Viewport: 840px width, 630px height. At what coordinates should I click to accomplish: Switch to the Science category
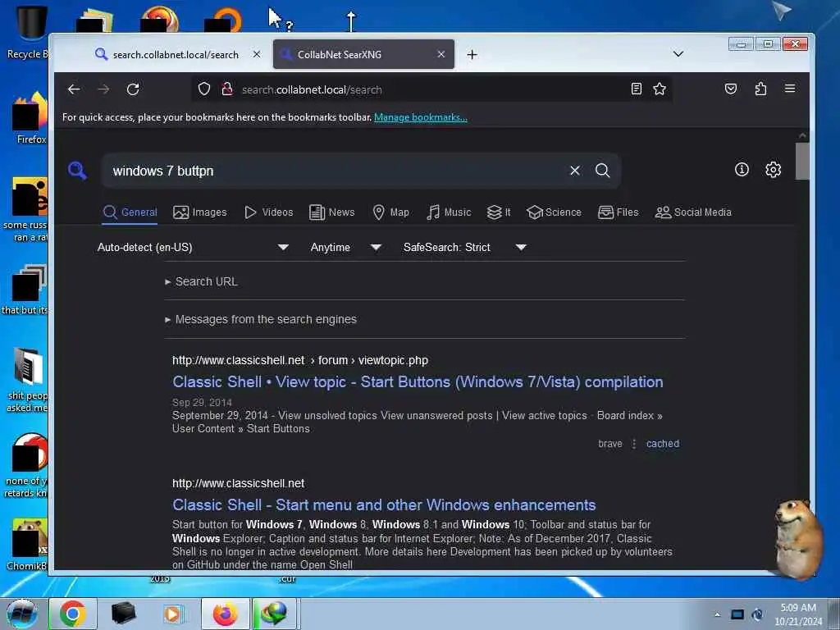pyautogui.click(x=554, y=212)
